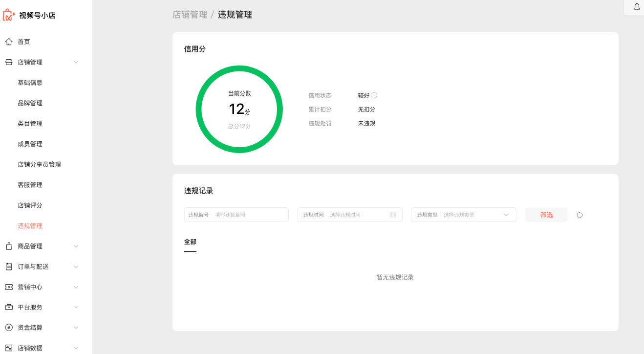Click the 资金结算 yen coin icon

click(x=9, y=328)
